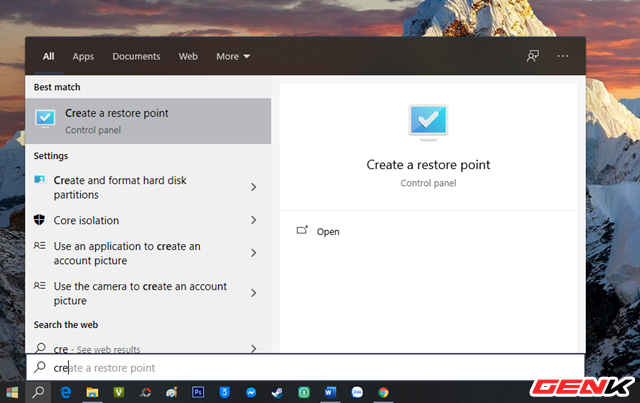The image size is (640, 403).
Task: Open Zalo from the taskbar
Action: 357,392
